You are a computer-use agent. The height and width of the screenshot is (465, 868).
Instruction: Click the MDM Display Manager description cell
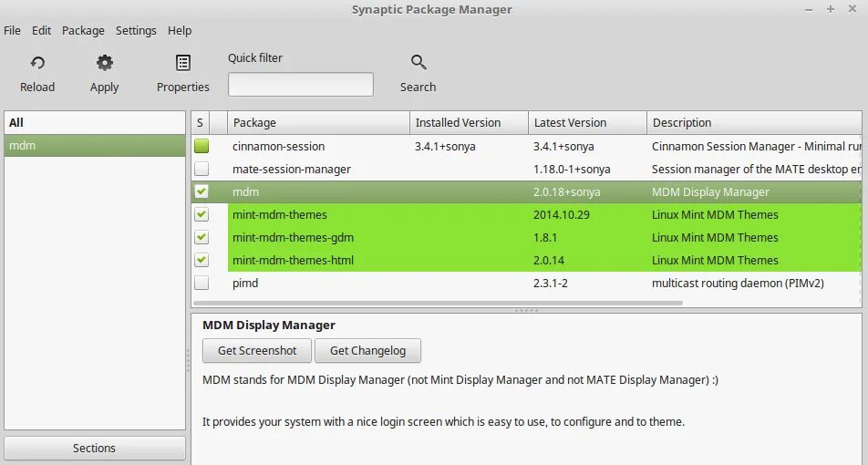click(x=710, y=191)
